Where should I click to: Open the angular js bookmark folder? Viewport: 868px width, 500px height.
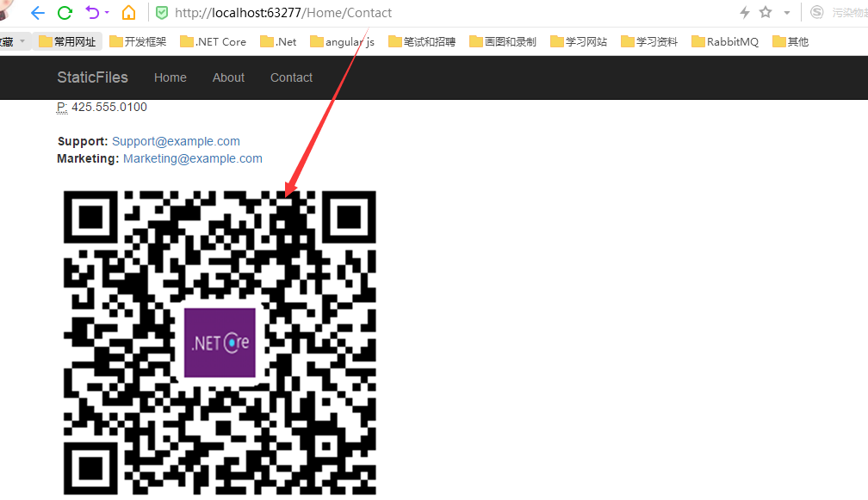pos(343,41)
